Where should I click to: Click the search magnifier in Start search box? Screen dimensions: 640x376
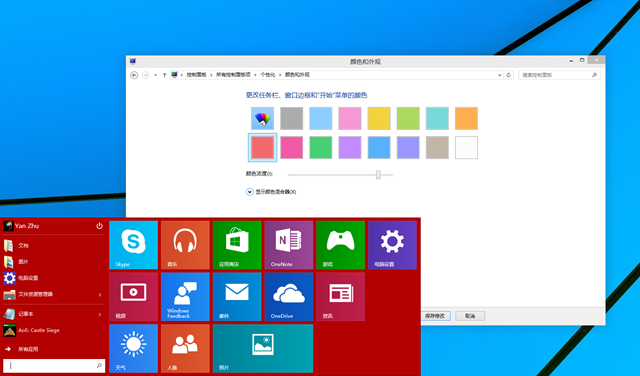99,366
